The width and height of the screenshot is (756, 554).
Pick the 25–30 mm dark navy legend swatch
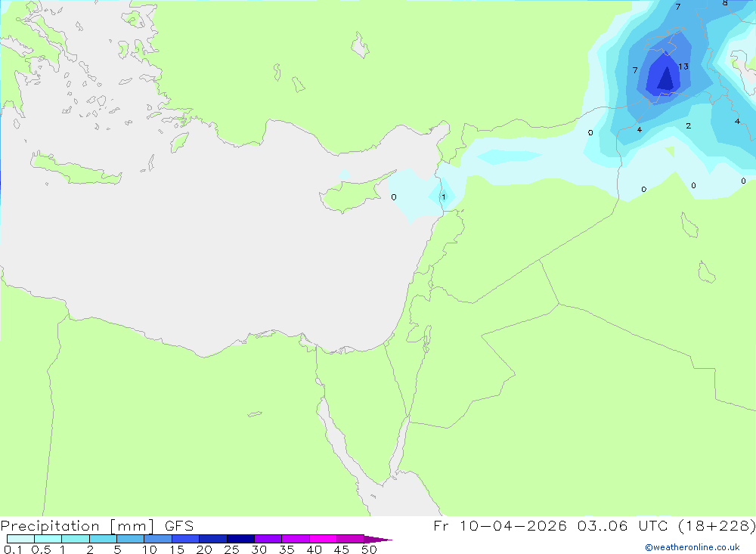[x=240, y=539]
